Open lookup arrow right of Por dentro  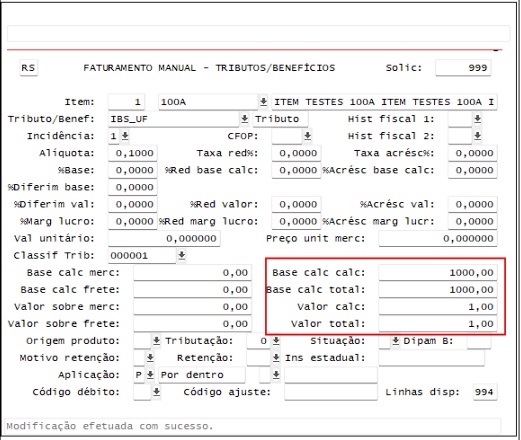[x=276, y=375]
